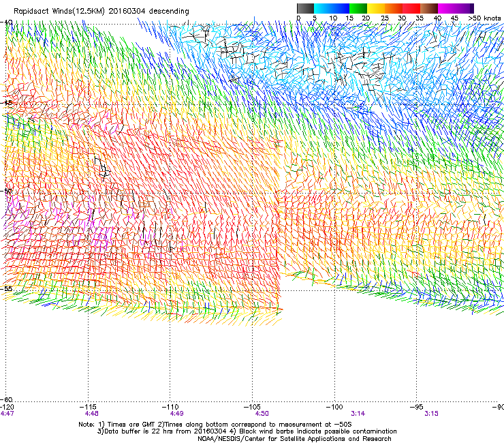Click the purple '3:14' time label

[x=358, y=414]
